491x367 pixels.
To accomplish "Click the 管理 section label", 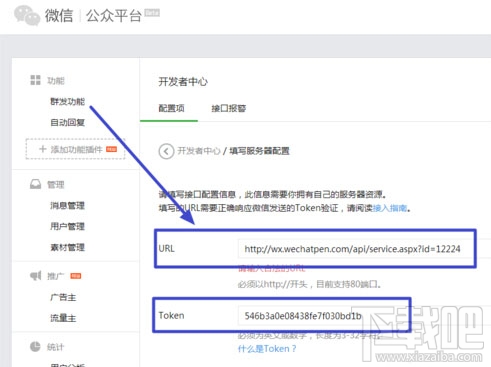I will pyautogui.click(x=56, y=185).
